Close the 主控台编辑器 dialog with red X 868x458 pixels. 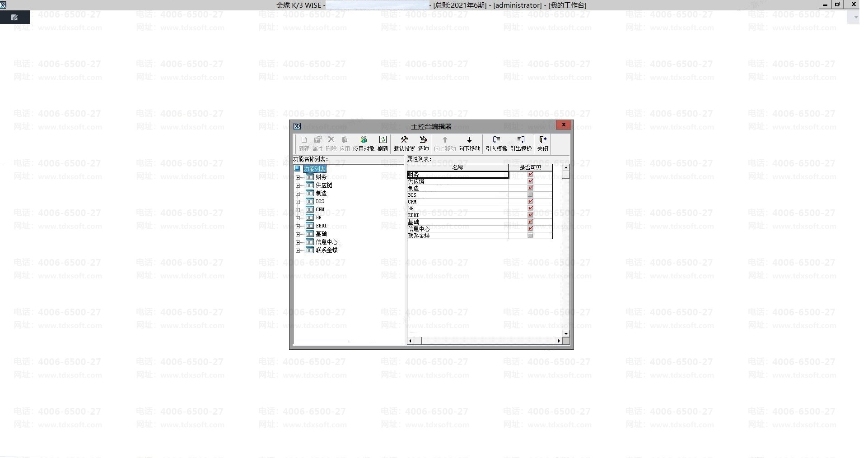point(564,125)
